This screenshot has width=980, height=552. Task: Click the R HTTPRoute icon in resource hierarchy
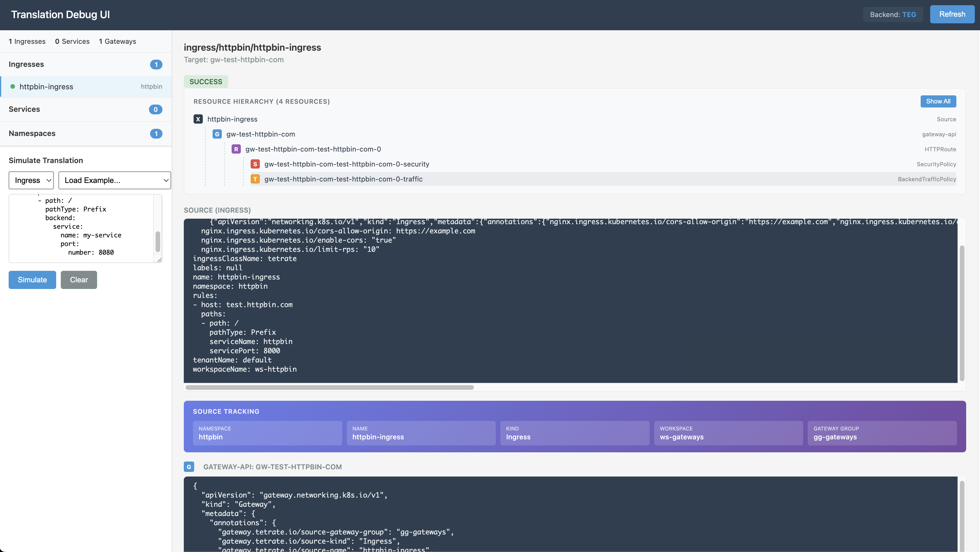tap(236, 149)
